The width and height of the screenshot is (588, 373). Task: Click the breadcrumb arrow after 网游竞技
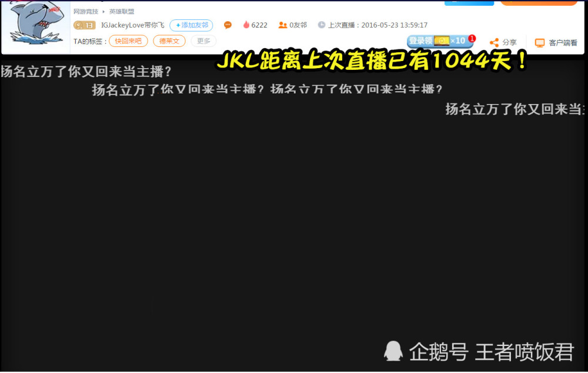102,11
